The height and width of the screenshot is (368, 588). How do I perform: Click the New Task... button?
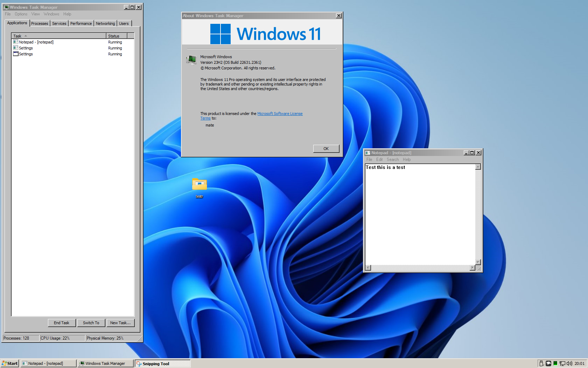click(120, 323)
